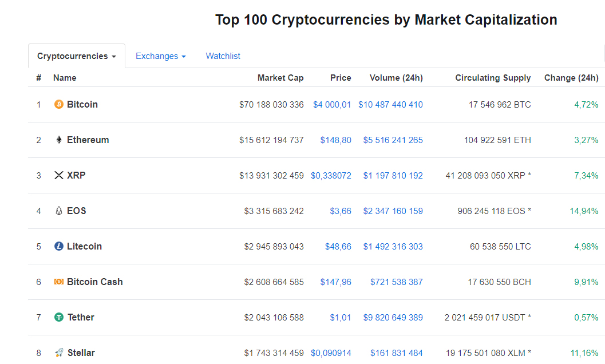Select Litecoin market cap $2 945 893 043
Screen dimensions: 605x364
274,247
